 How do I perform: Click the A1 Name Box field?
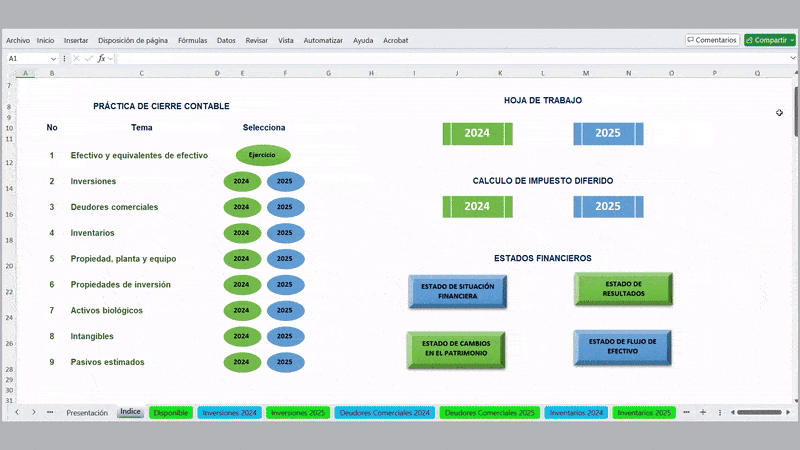coord(25,59)
